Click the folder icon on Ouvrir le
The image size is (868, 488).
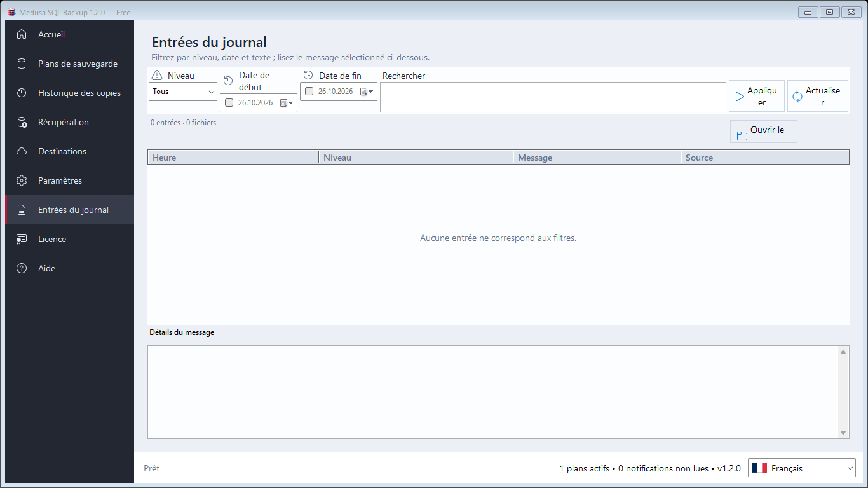(742, 135)
